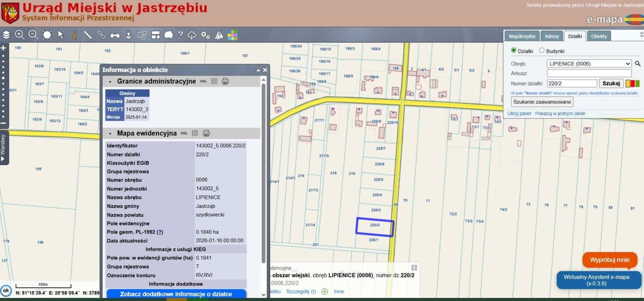
Task: Click the full extent view icon
Action: tap(47, 35)
